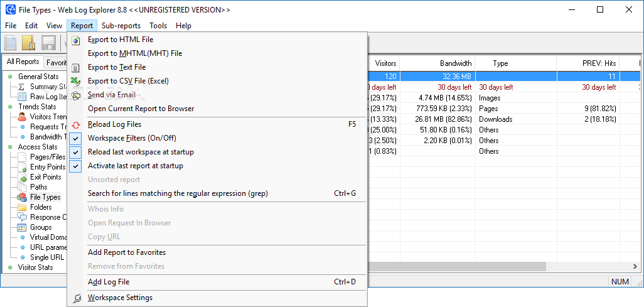Choose Add Log File menu entry
The image size is (644, 307).
(217, 282)
